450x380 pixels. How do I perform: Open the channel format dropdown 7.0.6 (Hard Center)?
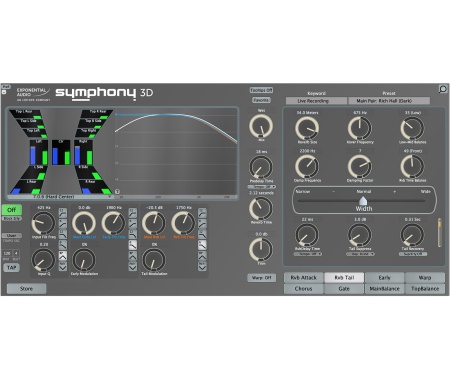(x=60, y=197)
